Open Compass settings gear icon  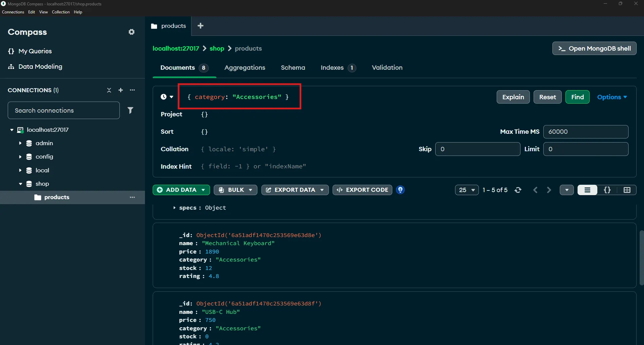[132, 32]
